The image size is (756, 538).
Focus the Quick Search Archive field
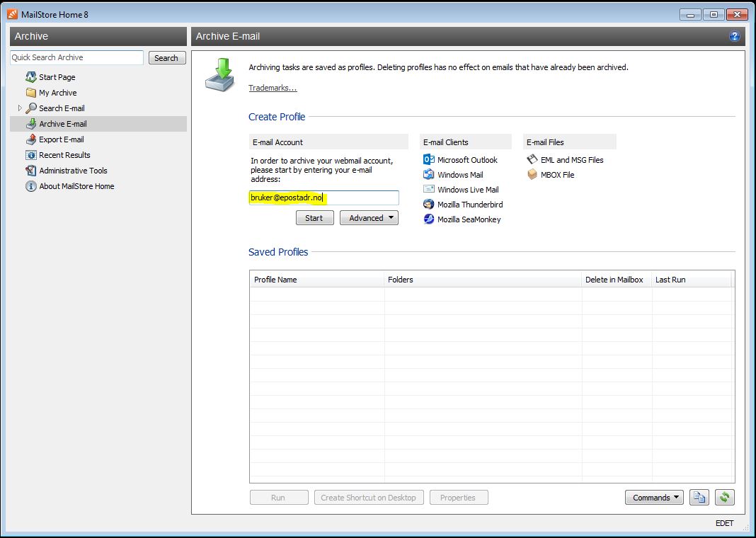(x=76, y=57)
